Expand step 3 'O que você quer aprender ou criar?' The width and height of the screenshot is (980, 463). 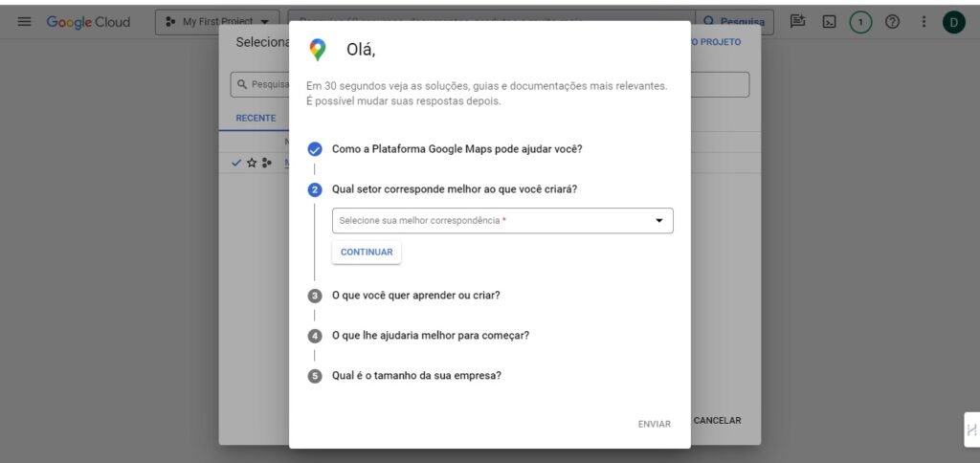point(415,295)
